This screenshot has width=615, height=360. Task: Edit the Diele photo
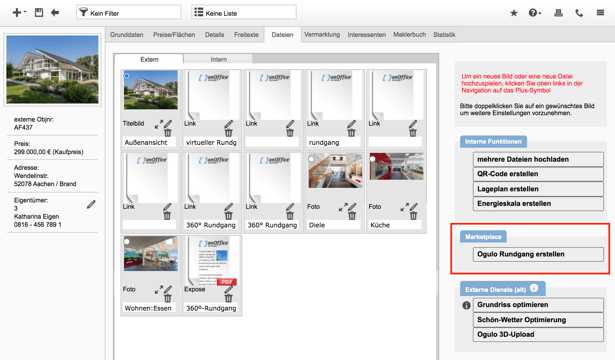tap(352, 207)
